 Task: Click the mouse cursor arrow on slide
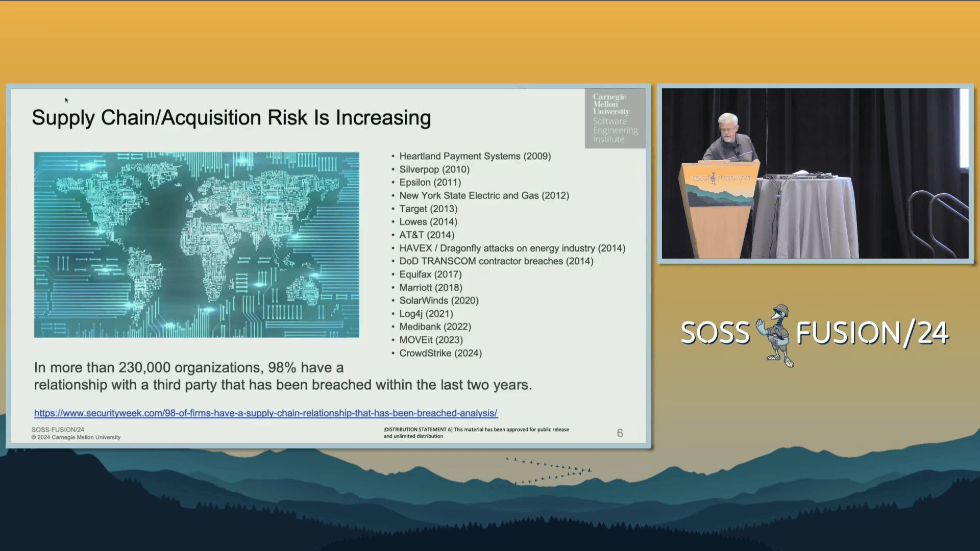point(66,100)
